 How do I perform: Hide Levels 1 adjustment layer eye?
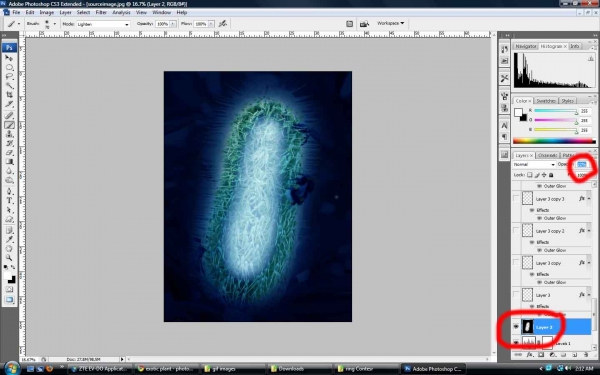[516, 343]
